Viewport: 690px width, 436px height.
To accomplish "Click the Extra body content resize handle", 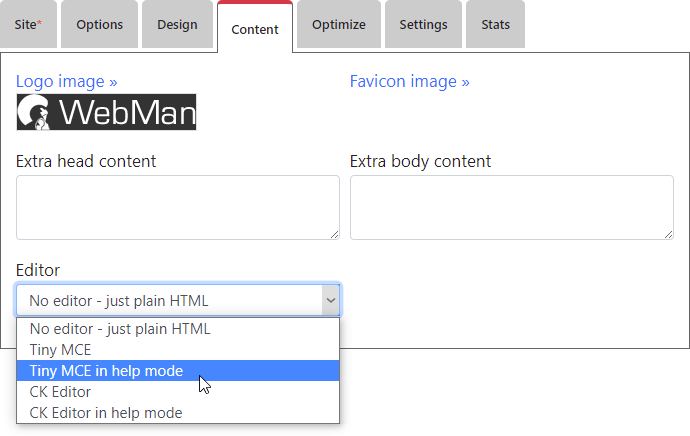I will [x=668, y=234].
